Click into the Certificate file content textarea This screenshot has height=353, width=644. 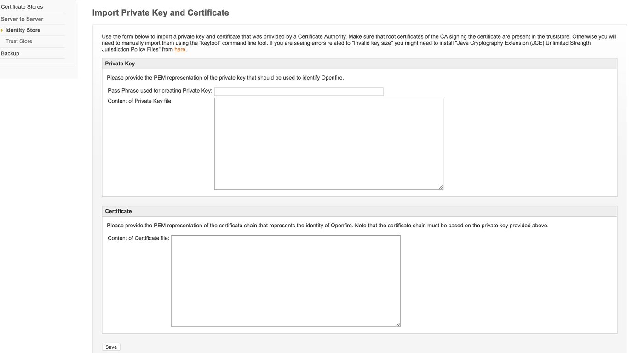[286, 281]
